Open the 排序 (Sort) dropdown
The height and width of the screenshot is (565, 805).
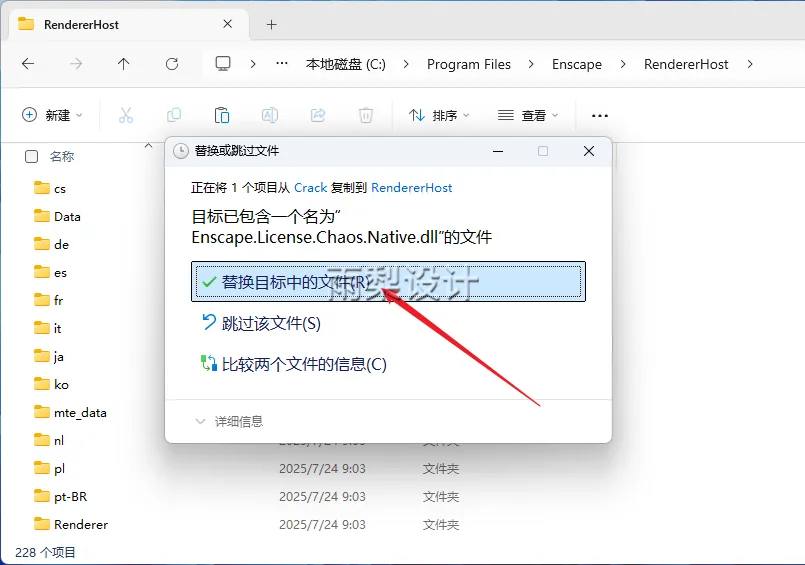(439, 115)
